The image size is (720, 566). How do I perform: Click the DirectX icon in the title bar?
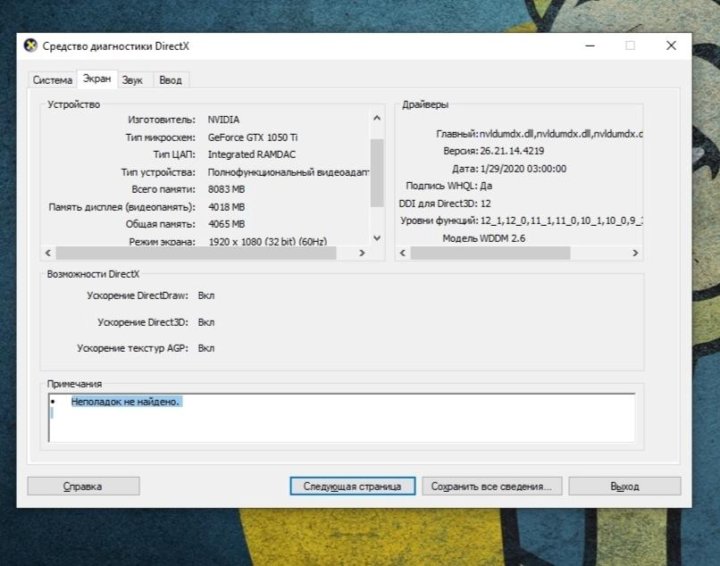31,45
